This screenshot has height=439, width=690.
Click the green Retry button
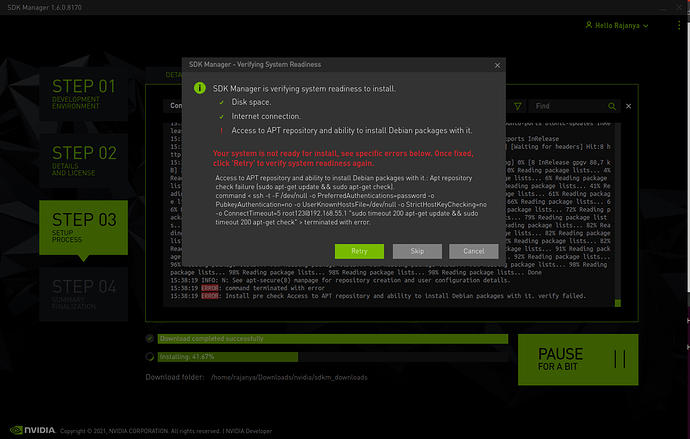point(359,251)
